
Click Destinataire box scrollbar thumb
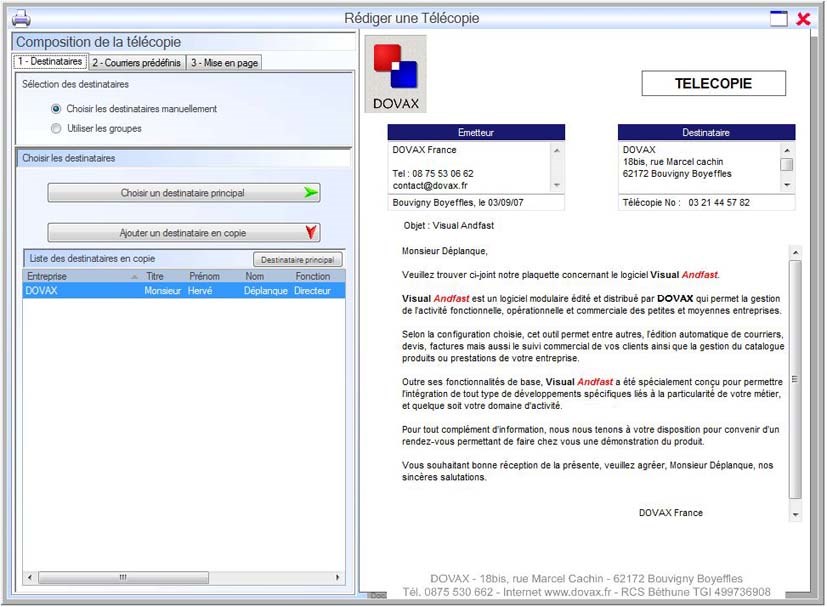(787, 165)
